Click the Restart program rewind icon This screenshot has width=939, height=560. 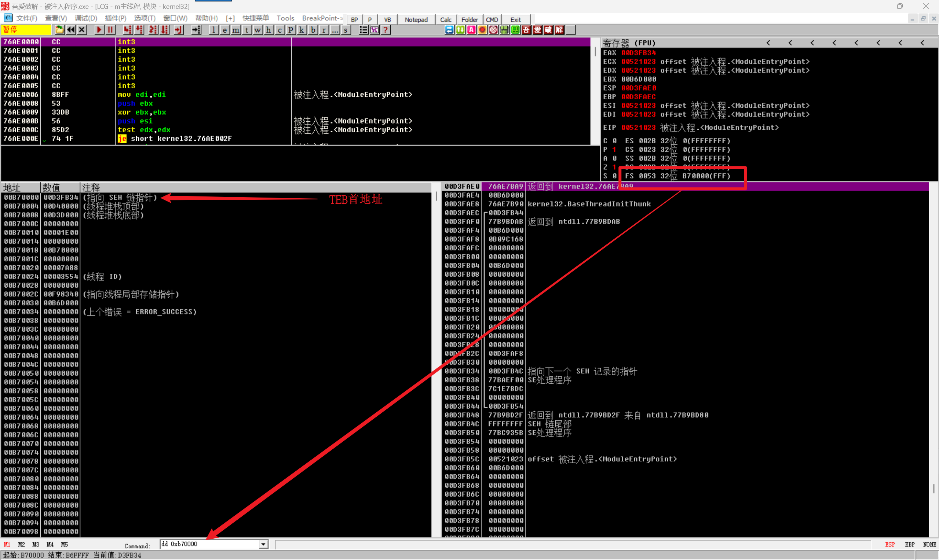pyautogui.click(x=70, y=30)
